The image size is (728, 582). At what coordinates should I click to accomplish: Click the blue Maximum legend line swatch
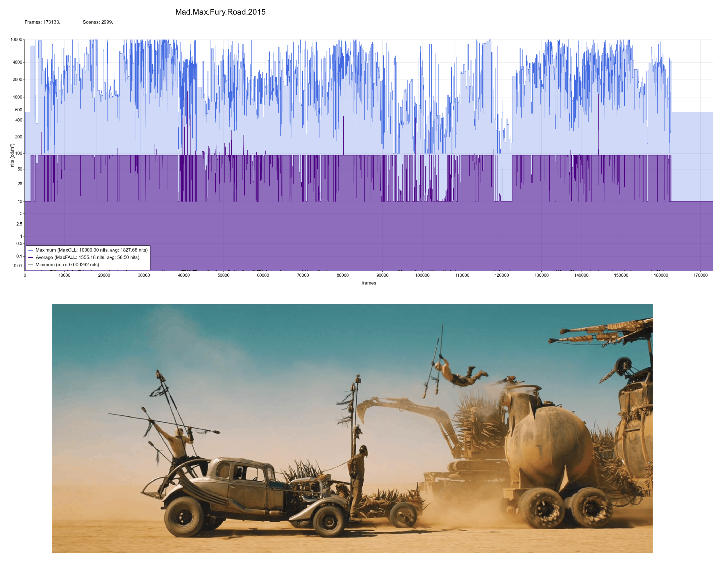click(31, 250)
